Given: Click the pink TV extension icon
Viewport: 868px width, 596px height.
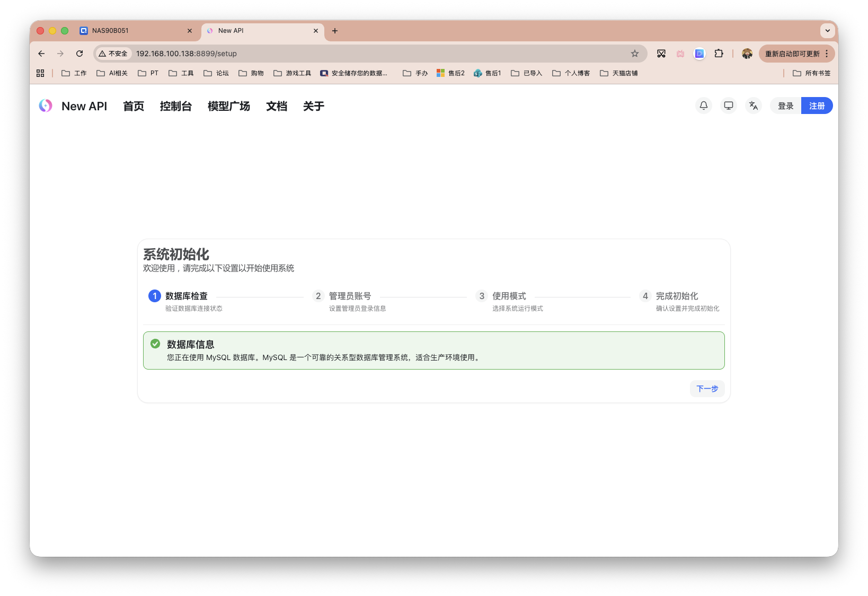Looking at the screenshot, I should pos(680,53).
